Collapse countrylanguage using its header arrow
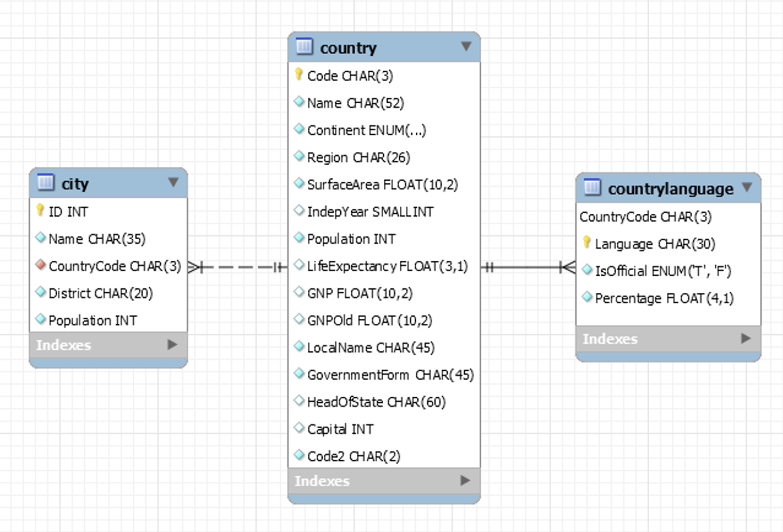The width and height of the screenshot is (783, 532). (747, 188)
